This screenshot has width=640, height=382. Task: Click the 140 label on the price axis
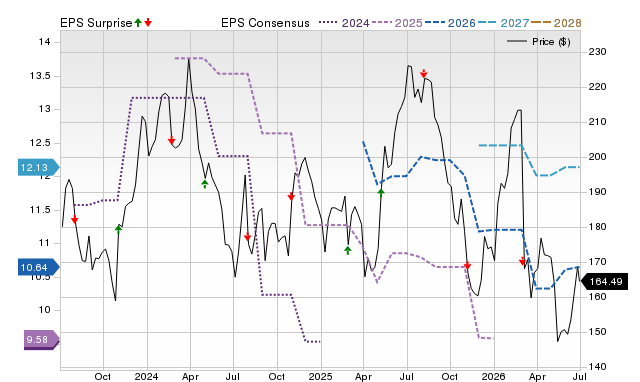pyautogui.click(x=598, y=366)
